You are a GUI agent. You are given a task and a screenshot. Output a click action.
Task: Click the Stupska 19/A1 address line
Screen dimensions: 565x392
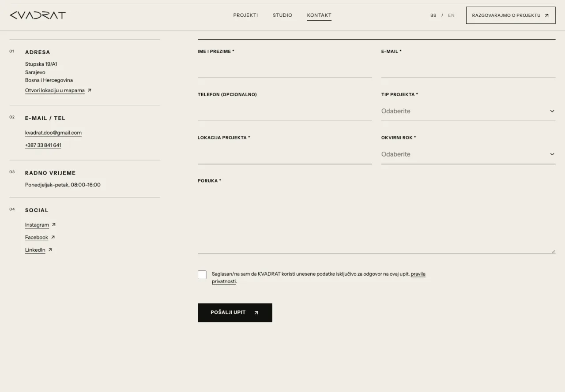[41, 64]
